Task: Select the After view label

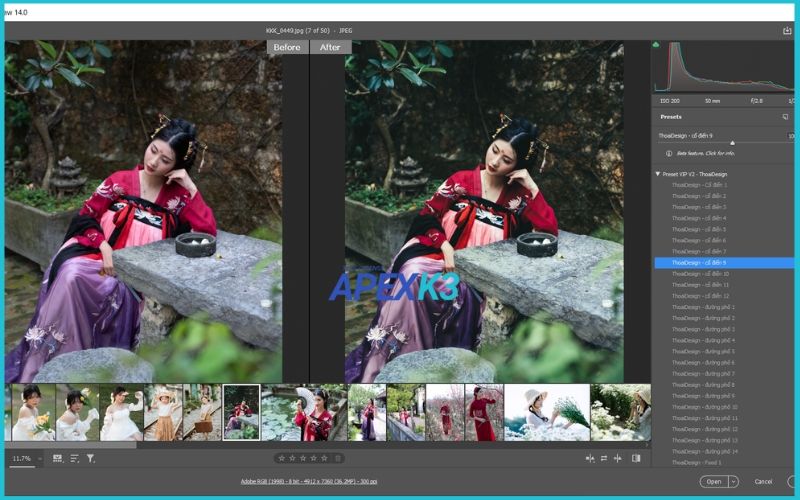Action: click(330, 47)
